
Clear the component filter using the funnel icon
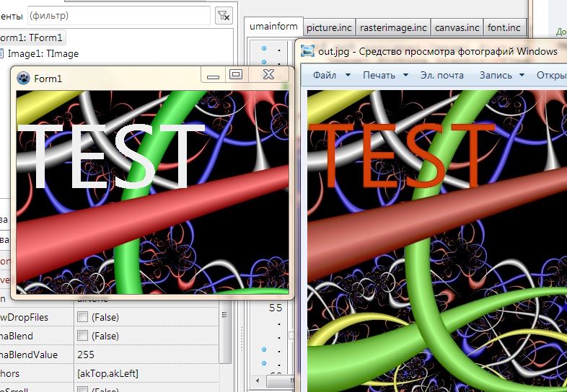224,15
